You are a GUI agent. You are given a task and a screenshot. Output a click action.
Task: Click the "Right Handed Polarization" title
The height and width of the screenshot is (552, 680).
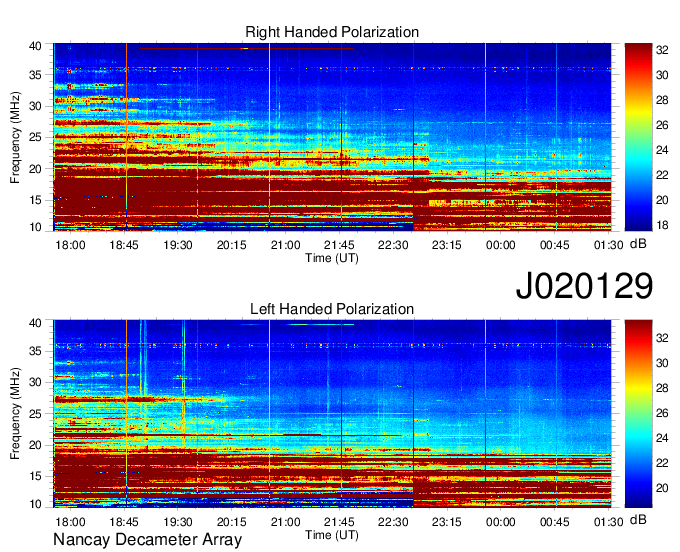click(x=332, y=32)
